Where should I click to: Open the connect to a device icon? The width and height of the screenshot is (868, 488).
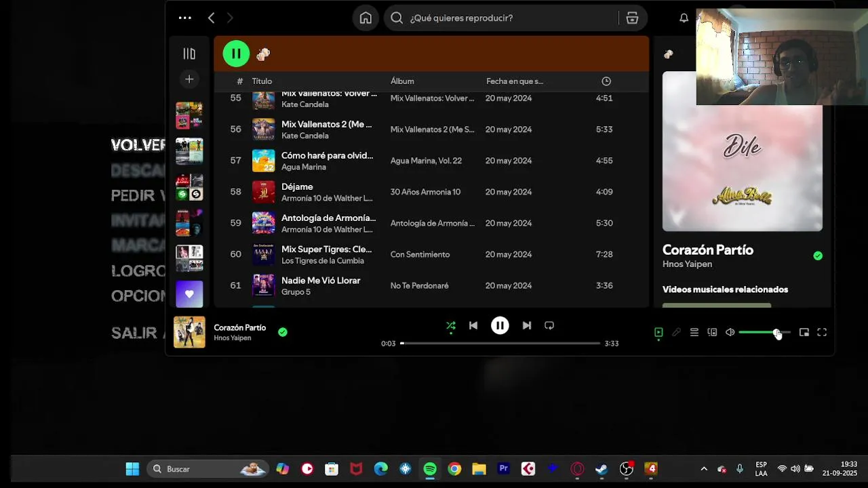coord(712,333)
